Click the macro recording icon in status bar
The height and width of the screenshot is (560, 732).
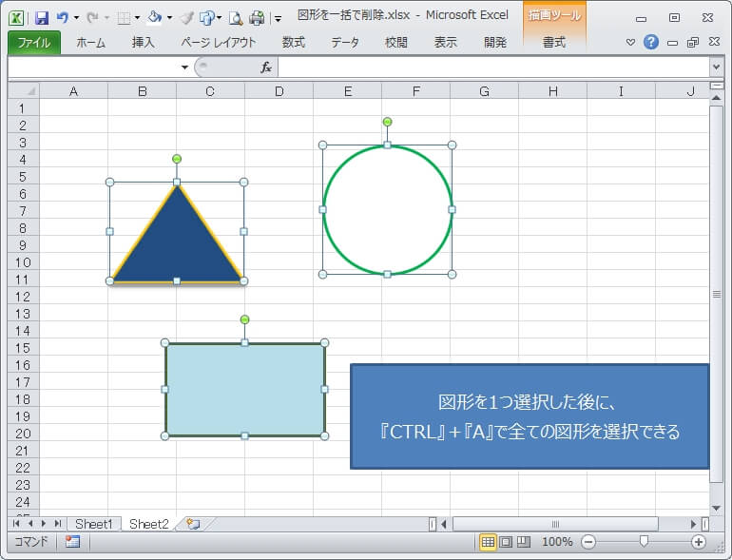point(72,542)
